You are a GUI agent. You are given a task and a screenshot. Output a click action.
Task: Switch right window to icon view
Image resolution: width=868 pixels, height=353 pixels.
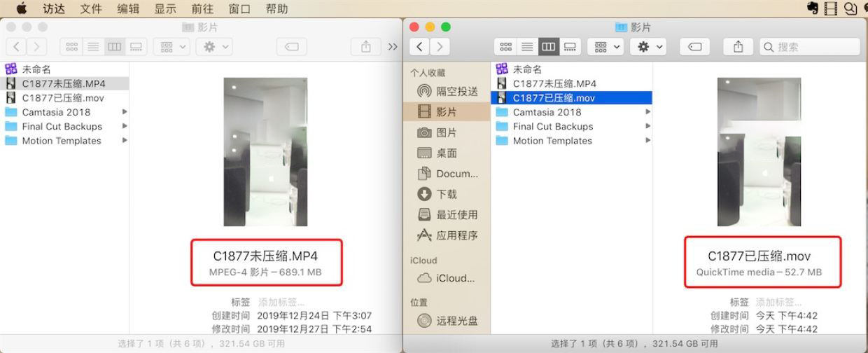click(x=506, y=47)
